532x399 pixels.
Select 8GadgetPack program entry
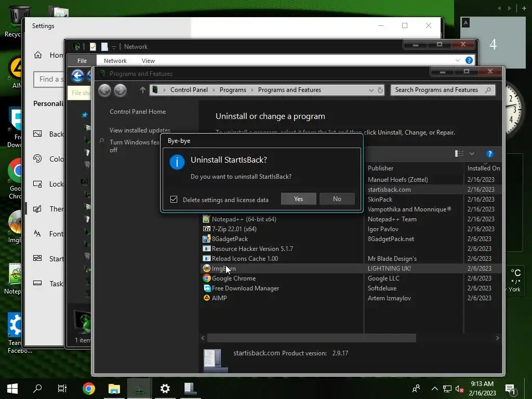pyautogui.click(x=230, y=239)
